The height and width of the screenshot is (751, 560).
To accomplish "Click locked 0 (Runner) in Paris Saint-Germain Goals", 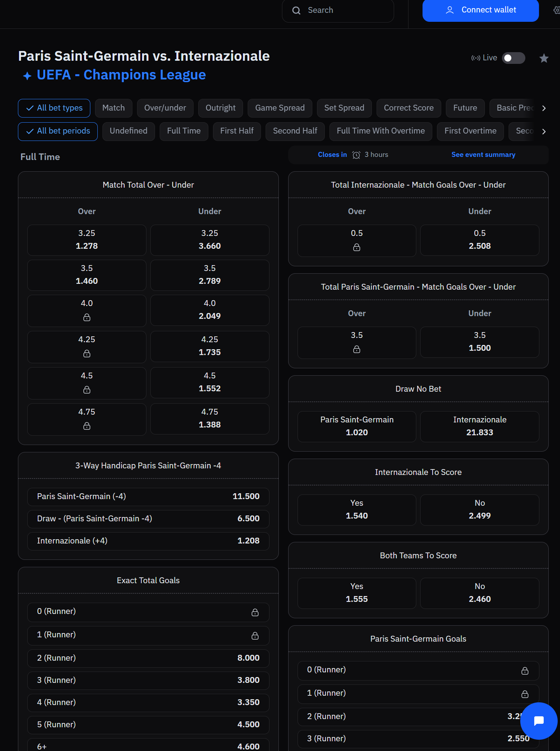I will pos(418,671).
